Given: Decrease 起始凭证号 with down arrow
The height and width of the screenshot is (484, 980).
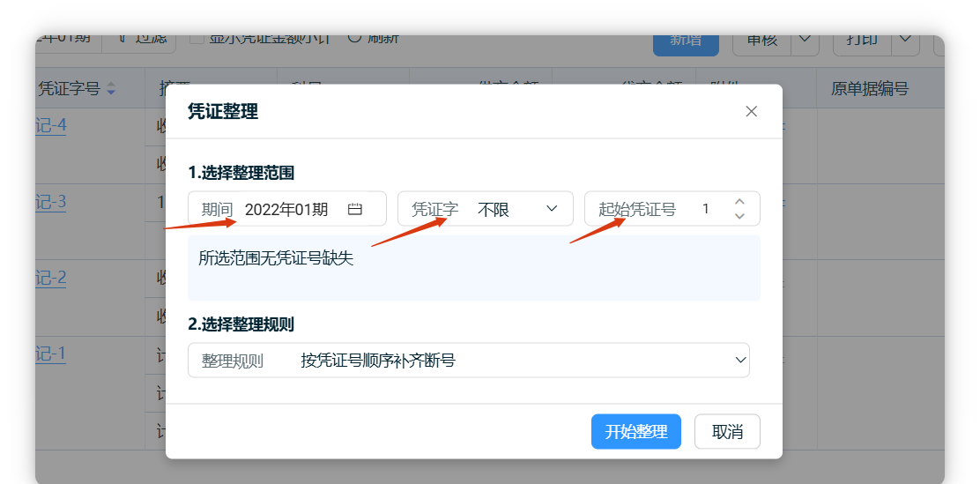Looking at the screenshot, I should pos(740,216).
